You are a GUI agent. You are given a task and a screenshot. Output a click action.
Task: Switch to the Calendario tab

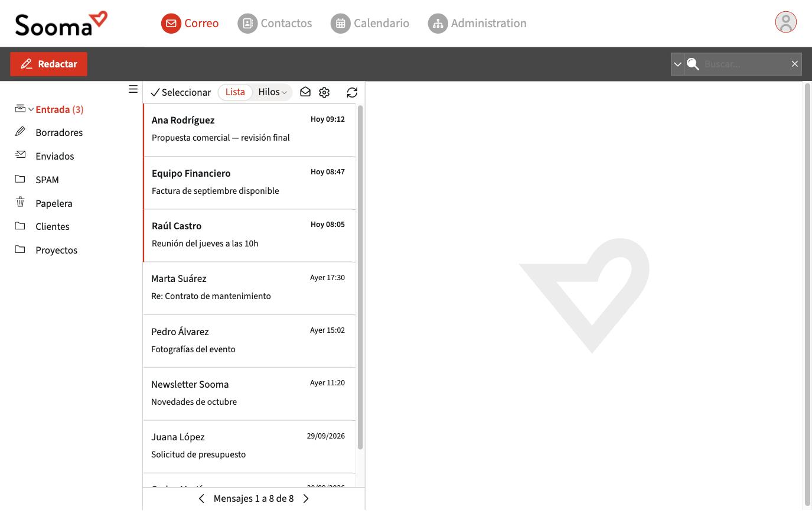point(370,23)
